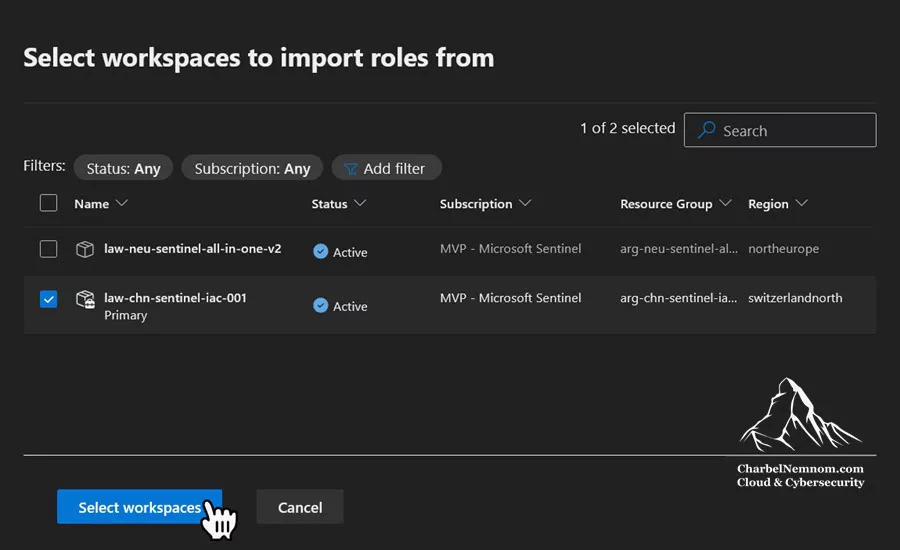Open Region column header chevron
The width and height of the screenshot is (900, 550).
[802, 203]
